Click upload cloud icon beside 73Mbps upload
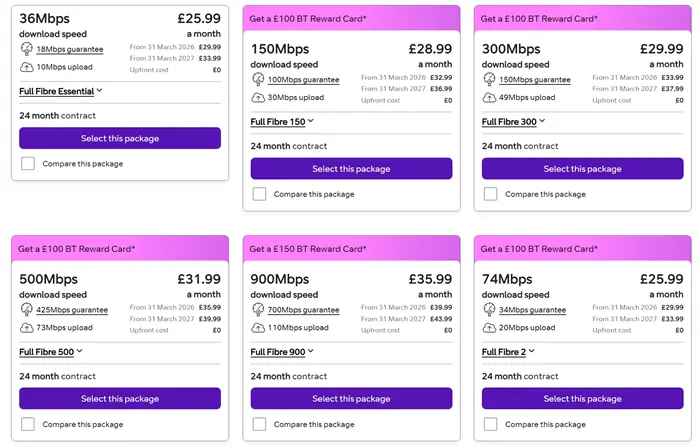This screenshot has height=447, width=700. pyautogui.click(x=26, y=328)
